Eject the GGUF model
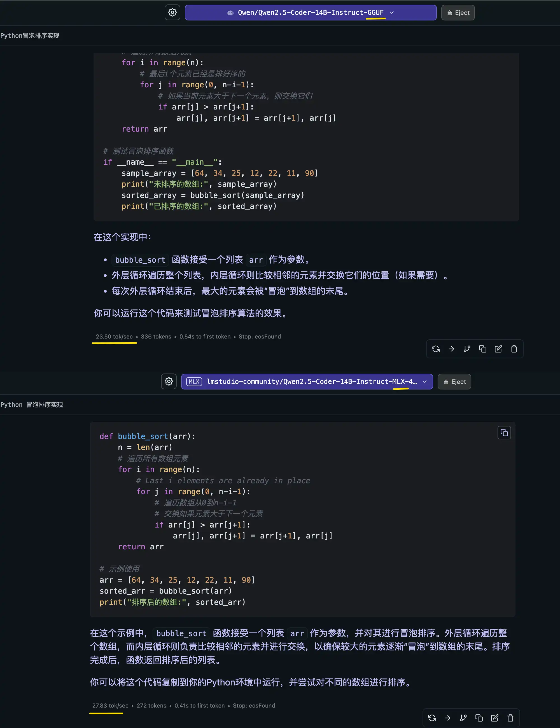Viewport: 560px width, 728px height. pos(458,13)
